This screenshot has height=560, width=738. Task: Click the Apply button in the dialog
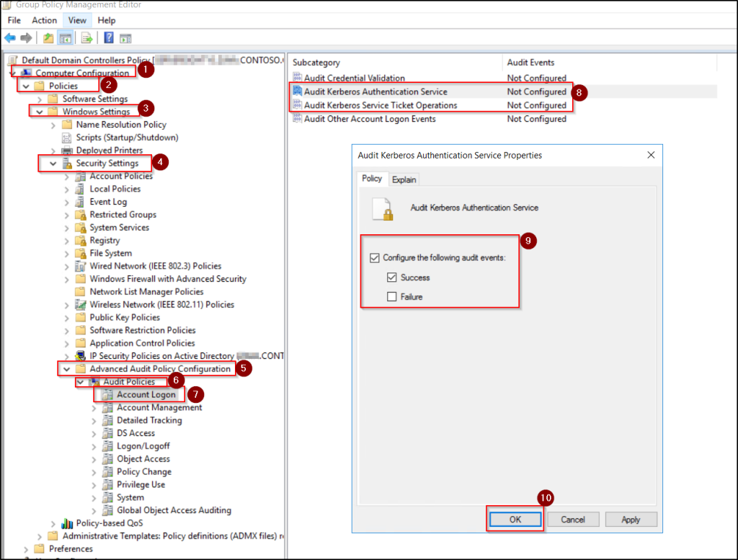coord(631,519)
